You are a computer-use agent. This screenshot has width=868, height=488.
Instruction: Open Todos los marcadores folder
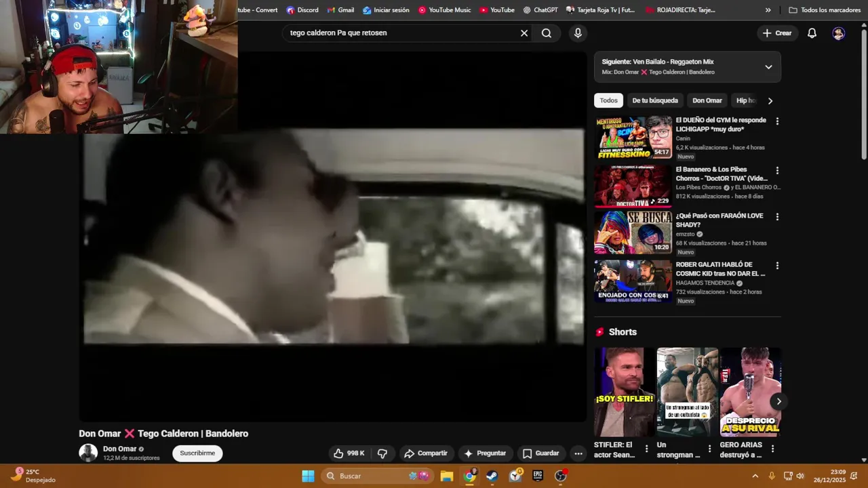pos(825,10)
